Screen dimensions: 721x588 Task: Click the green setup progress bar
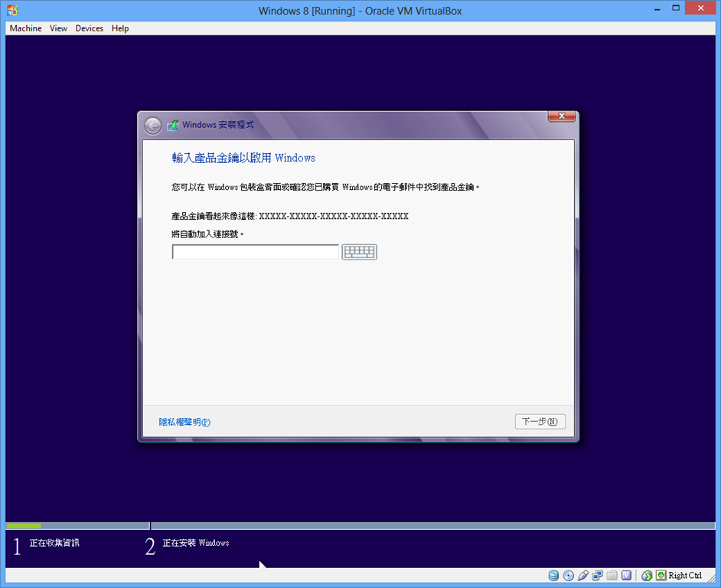point(24,525)
